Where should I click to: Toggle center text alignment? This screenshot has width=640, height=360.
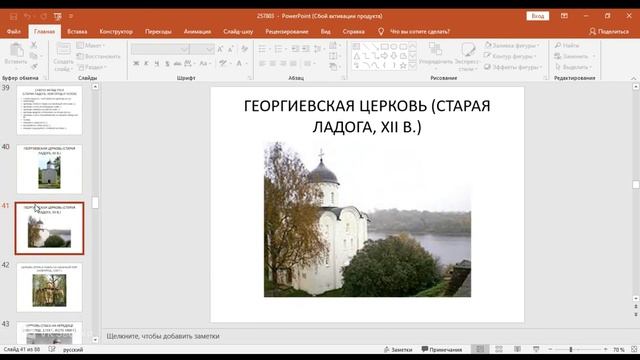coord(272,64)
